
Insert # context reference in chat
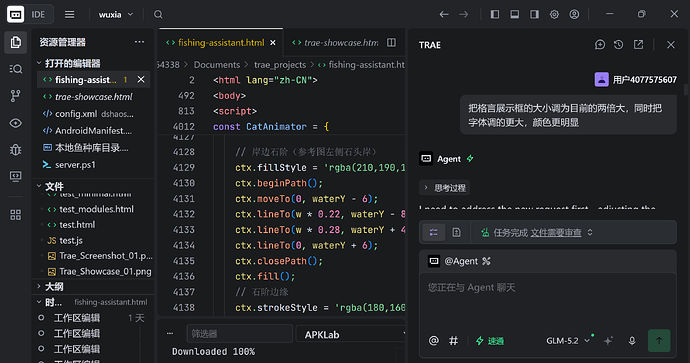pos(453,341)
